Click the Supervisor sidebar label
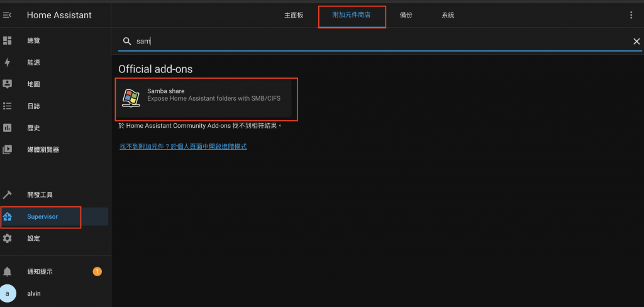 click(x=42, y=216)
